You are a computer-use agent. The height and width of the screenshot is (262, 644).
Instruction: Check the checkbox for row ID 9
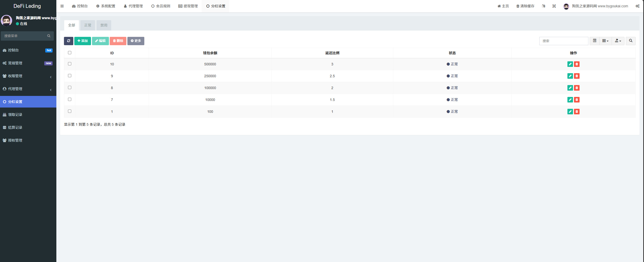pos(70,76)
